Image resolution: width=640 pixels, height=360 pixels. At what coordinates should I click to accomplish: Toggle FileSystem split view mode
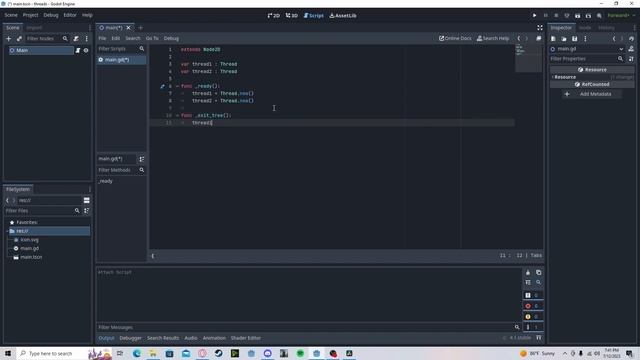pyautogui.click(x=87, y=200)
